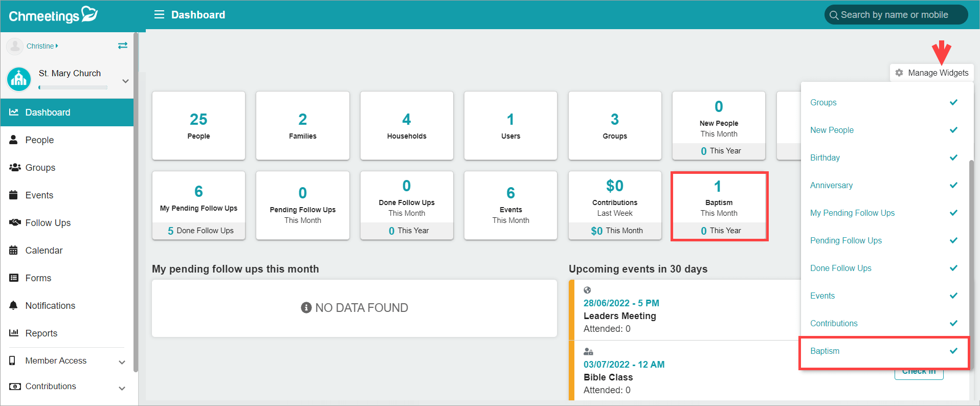The width and height of the screenshot is (980, 406).
Task: Click the Chmeetings logo
Action: click(53, 15)
